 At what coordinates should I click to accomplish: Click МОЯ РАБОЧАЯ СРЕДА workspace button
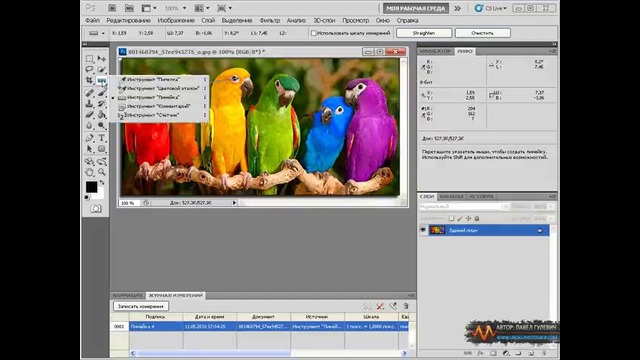[x=416, y=8]
